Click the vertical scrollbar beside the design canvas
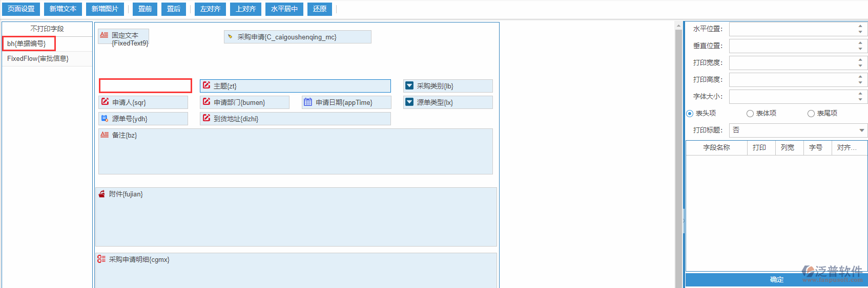868x288 pixels. pyautogui.click(x=678, y=159)
